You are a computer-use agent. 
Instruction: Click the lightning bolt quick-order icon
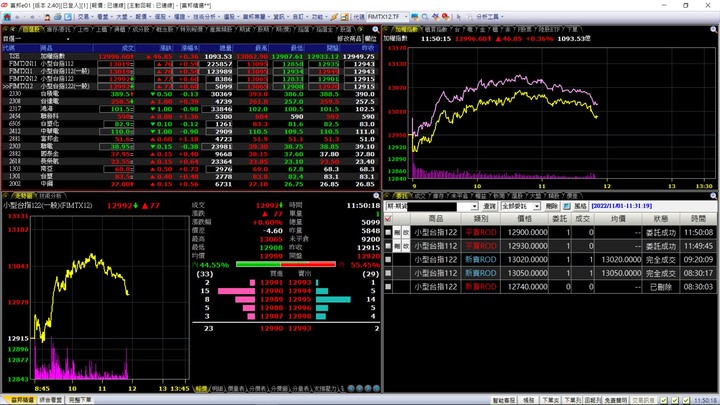tap(334, 17)
